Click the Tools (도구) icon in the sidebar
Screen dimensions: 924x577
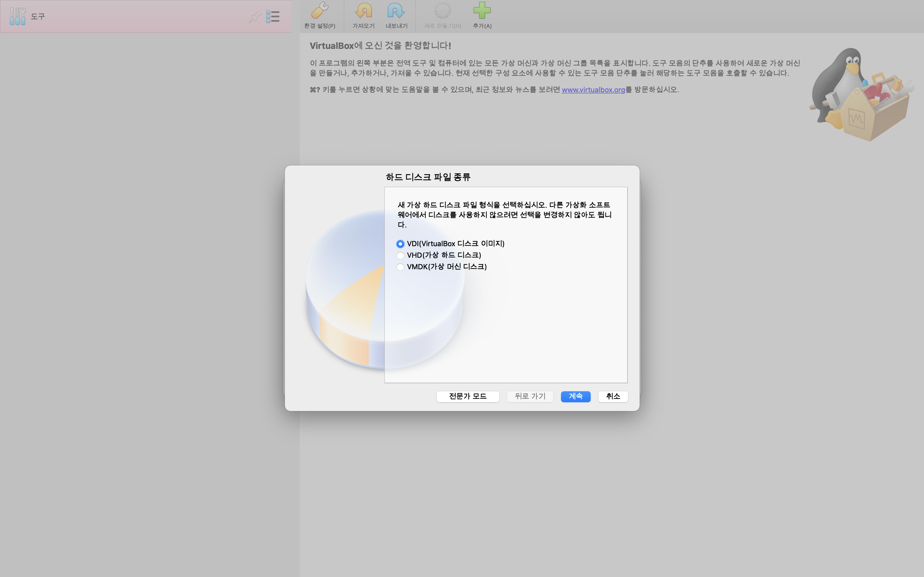pos(18,16)
